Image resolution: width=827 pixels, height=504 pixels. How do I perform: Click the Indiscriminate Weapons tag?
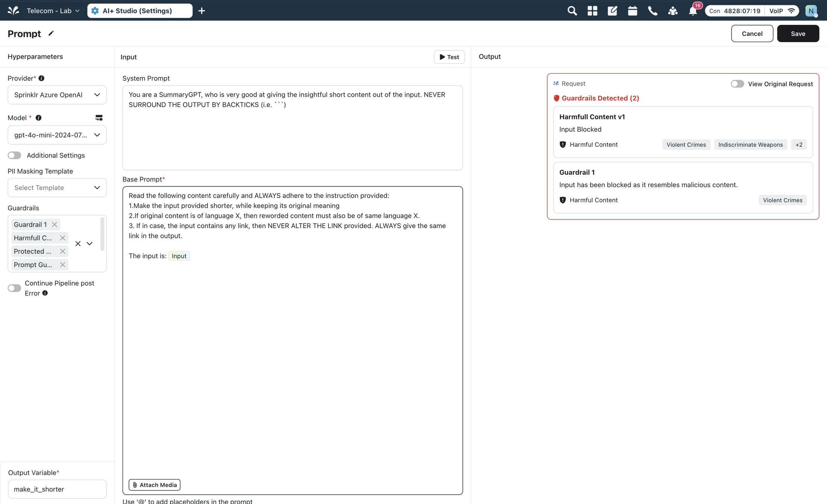750,145
